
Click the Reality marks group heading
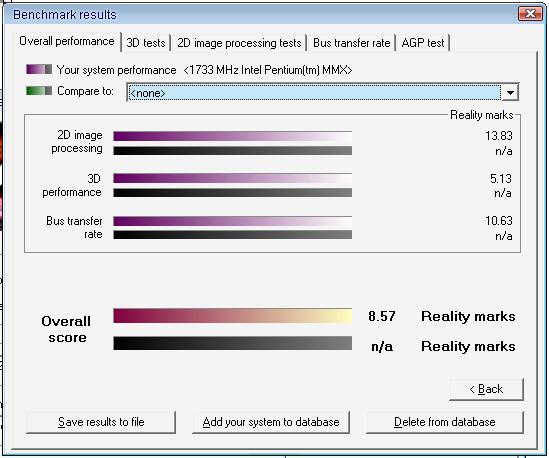tap(481, 115)
